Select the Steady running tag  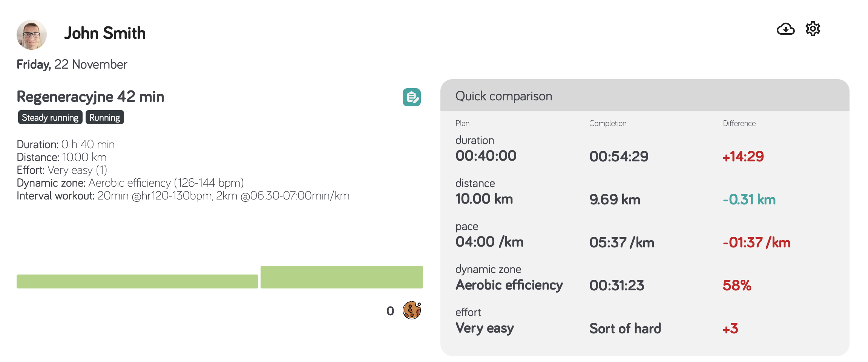50,117
